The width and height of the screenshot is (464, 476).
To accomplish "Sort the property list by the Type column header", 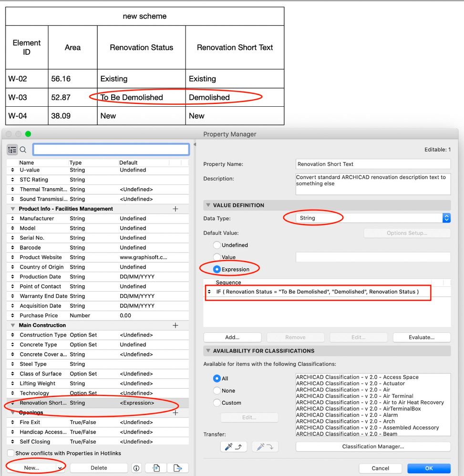I will 76,162.
